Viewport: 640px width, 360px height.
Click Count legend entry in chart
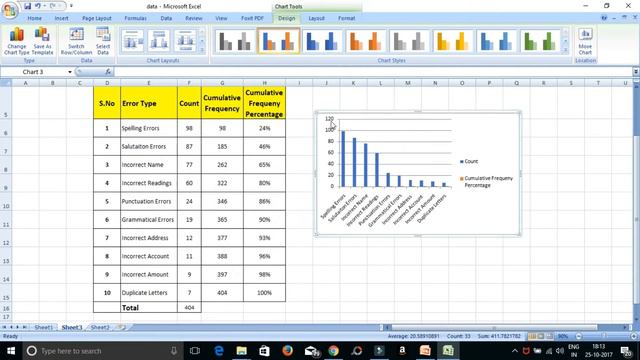pos(469,162)
